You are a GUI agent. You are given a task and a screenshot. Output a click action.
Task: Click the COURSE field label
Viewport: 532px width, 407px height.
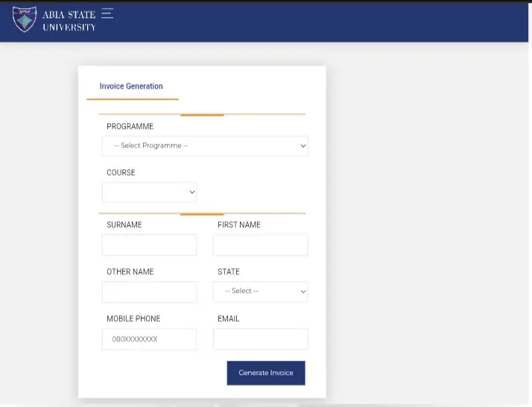[x=121, y=173]
